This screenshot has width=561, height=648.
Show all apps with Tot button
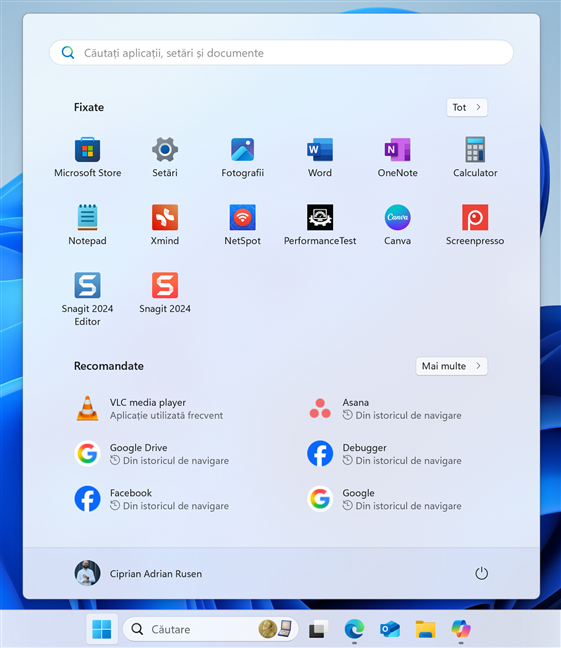467,107
